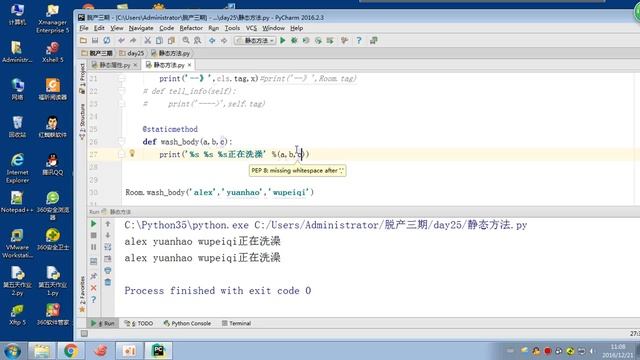The image size is (640, 360).
Task: Click the Paste toolbar icon
Action: (171, 40)
